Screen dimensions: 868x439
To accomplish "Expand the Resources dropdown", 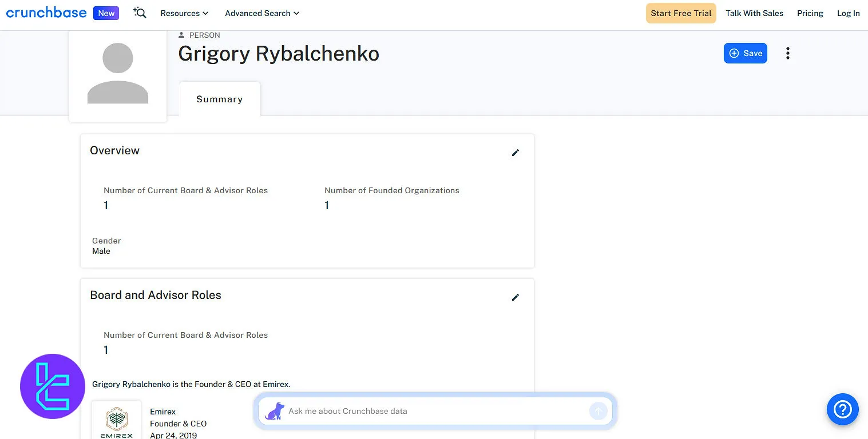I will pos(184,13).
